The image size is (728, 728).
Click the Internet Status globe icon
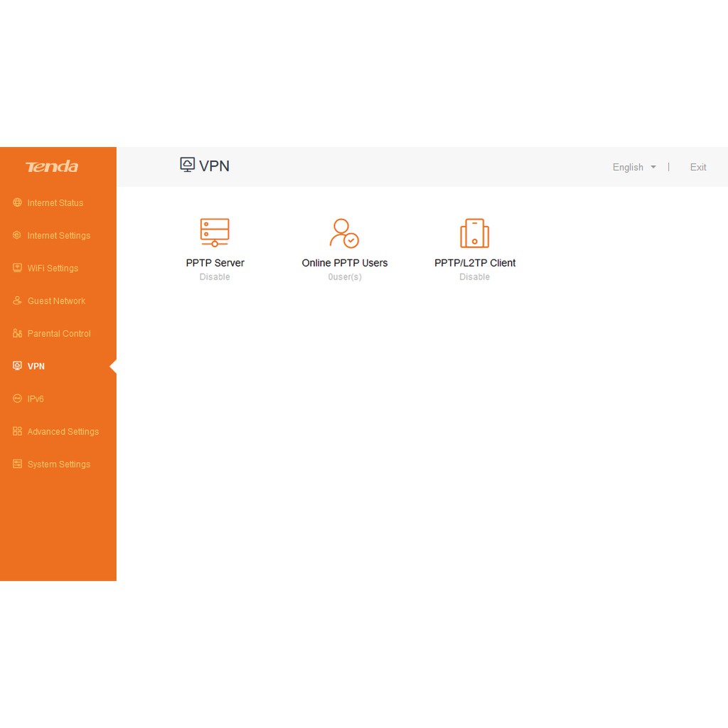point(18,203)
